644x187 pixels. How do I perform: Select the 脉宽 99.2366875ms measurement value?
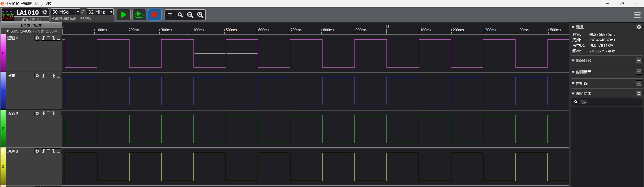[x=602, y=34]
